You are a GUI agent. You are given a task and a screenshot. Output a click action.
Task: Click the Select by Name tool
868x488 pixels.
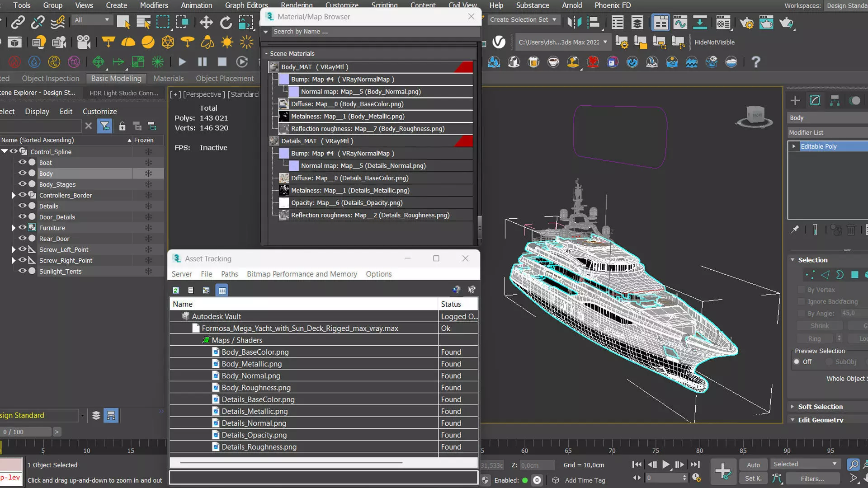(143, 22)
